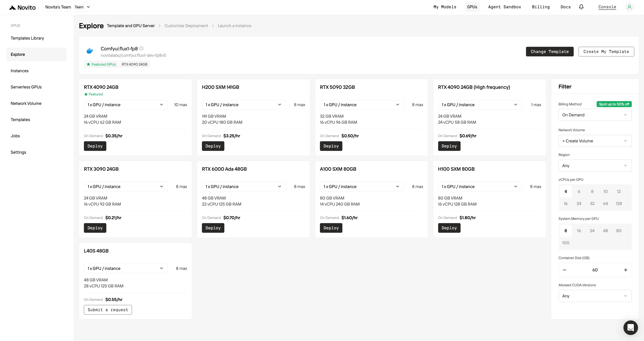The height and width of the screenshot is (341, 644).
Task: Open Instances in the sidebar
Action: 37,71
